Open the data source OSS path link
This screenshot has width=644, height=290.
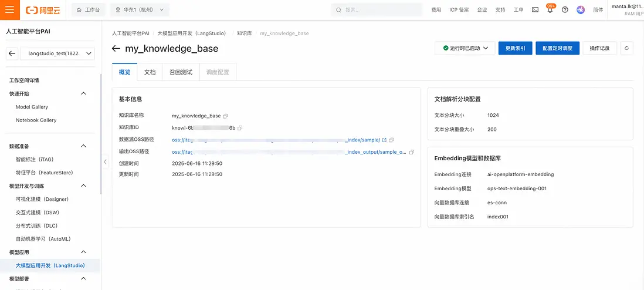pos(276,140)
